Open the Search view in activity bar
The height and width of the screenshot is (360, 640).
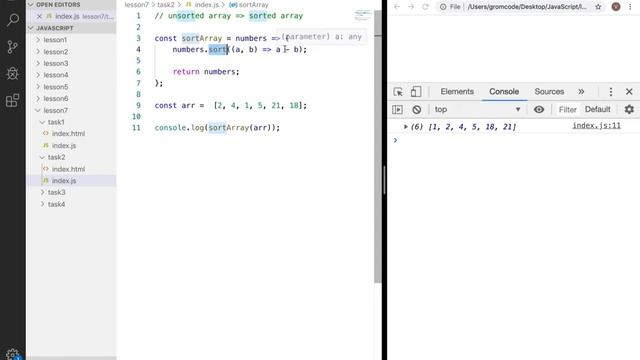(13, 20)
